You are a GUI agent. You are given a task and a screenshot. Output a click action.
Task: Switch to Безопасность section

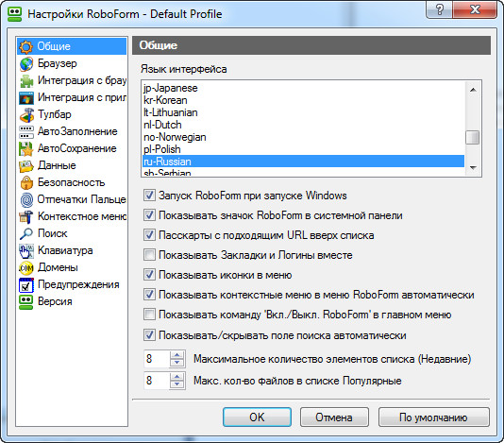[x=72, y=182]
